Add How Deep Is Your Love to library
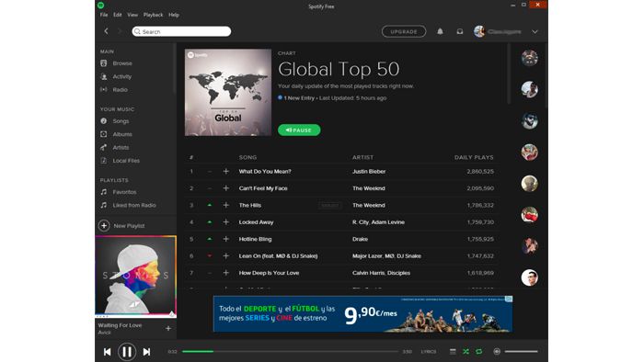Image resolution: width=644 pixels, height=362 pixels. click(226, 273)
